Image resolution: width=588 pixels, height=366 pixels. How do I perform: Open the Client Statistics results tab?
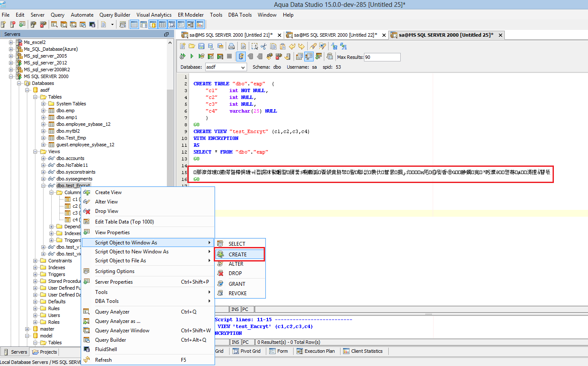tap(362, 351)
